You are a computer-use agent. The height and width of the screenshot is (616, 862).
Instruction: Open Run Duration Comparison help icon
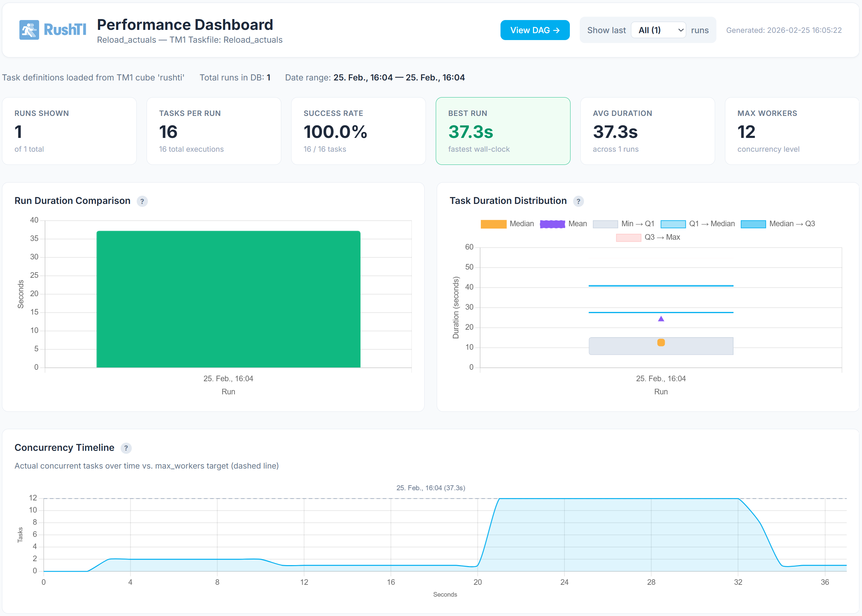pos(142,201)
